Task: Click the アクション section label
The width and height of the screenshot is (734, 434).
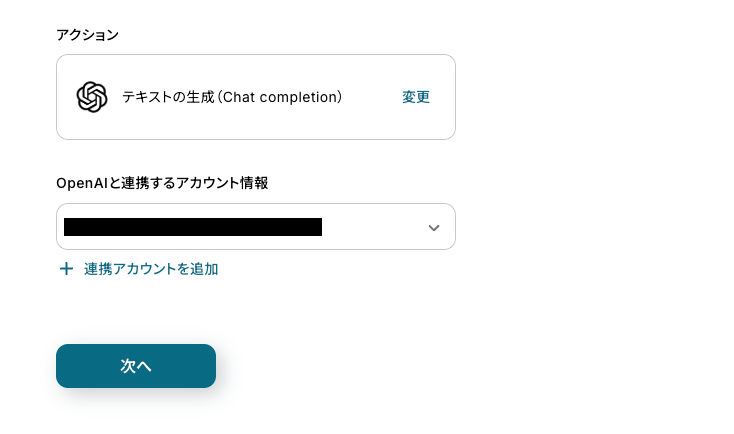Action: (x=87, y=35)
